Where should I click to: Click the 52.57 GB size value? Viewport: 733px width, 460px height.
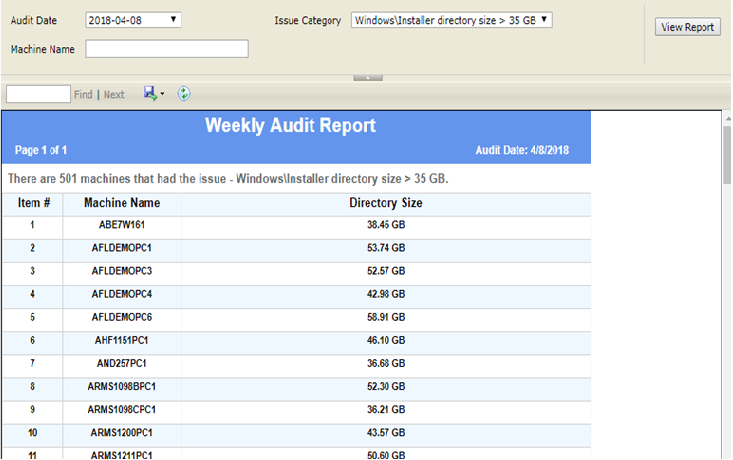click(x=386, y=271)
